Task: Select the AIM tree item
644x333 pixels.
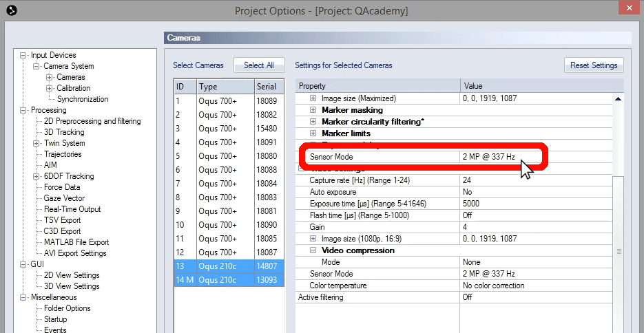Action: [50, 165]
